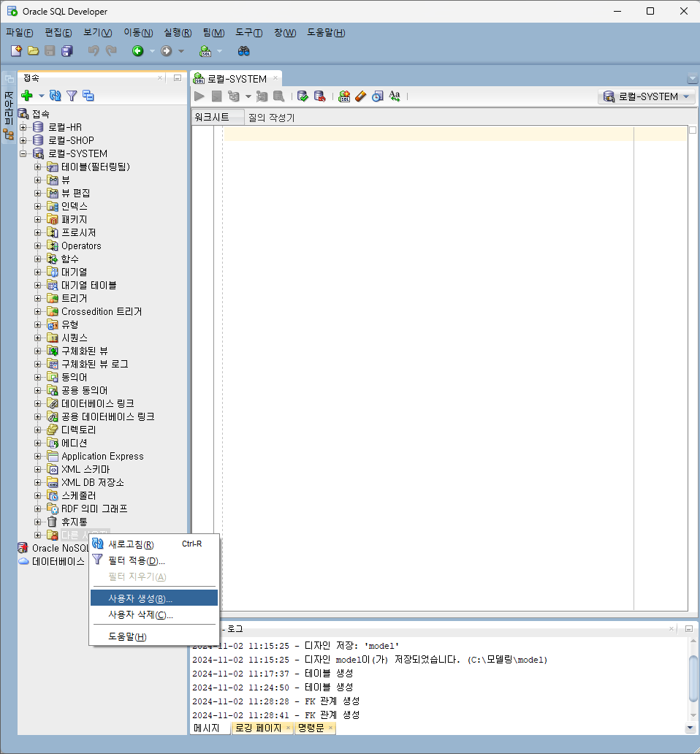Click the Explain Plan icon
The image size is (700, 754).
click(x=234, y=96)
